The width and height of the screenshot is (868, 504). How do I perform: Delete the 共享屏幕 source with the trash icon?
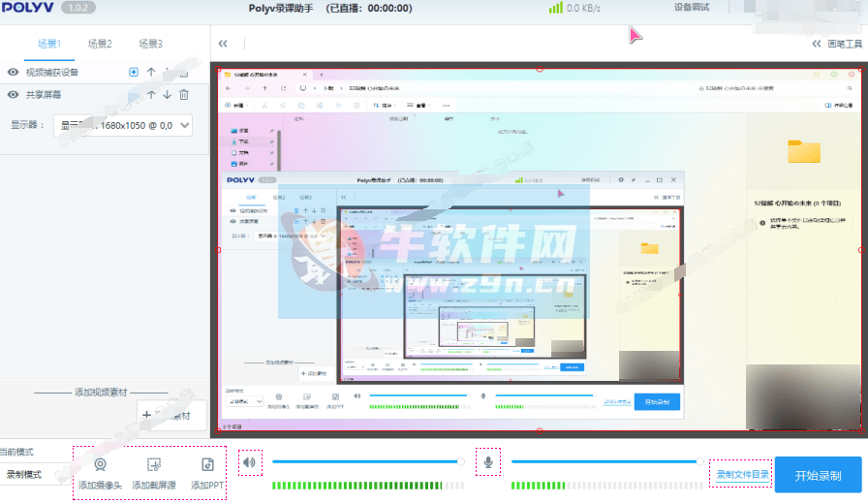(x=184, y=95)
